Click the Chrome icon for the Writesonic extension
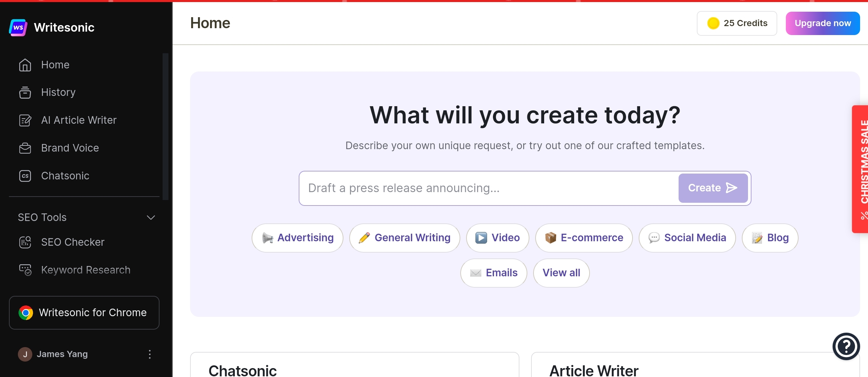The image size is (868, 377). (x=26, y=313)
